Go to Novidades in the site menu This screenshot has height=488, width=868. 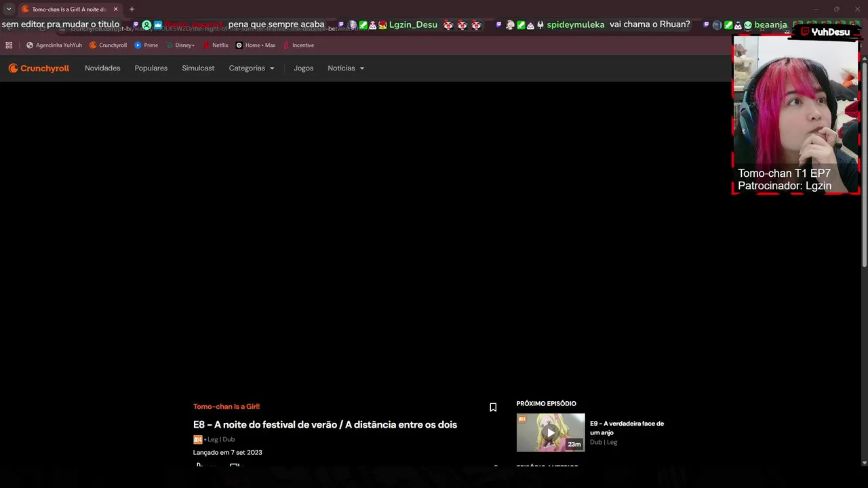(x=102, y=68)
